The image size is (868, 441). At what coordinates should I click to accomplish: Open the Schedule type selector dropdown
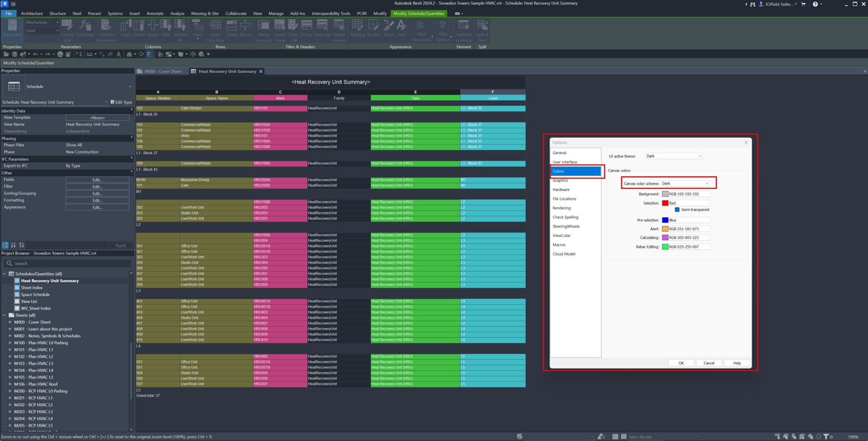[67, 86]
